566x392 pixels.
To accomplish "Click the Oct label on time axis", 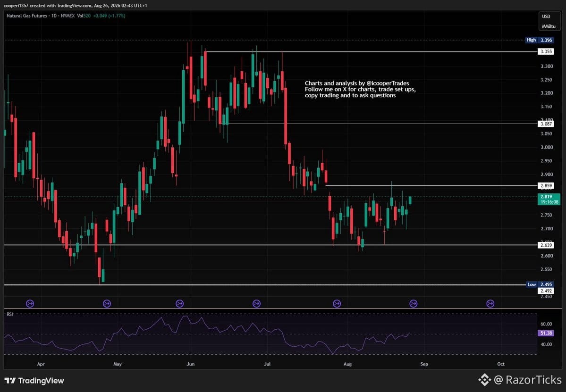I will pyautogui.click(x=501, y=364).
